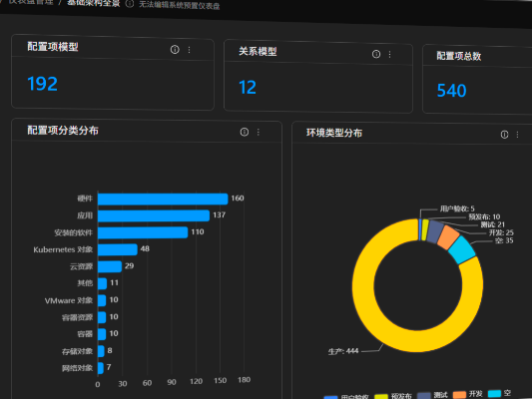
Task: Click the Kubernetes 对象 axis label
Action: coord(63,249)
